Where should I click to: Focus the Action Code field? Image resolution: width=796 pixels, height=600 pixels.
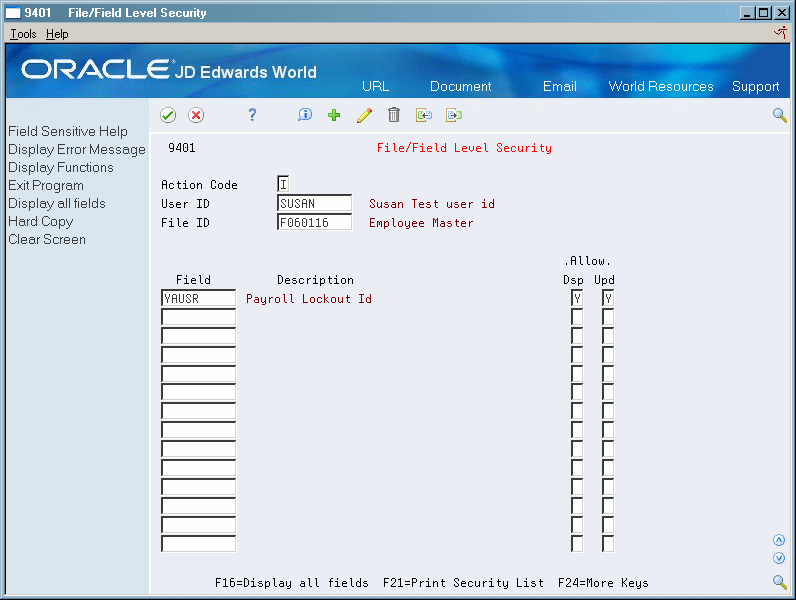(283, 184)
